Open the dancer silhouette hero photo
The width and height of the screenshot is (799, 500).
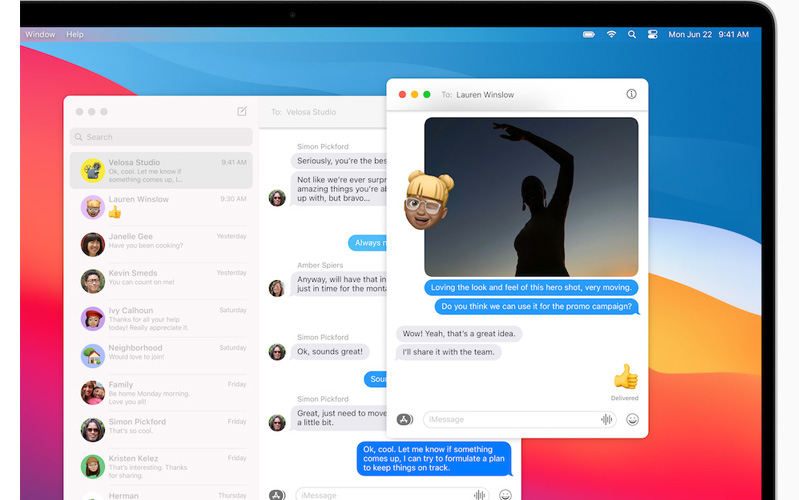pyautogui.click(x=531, y=197)
